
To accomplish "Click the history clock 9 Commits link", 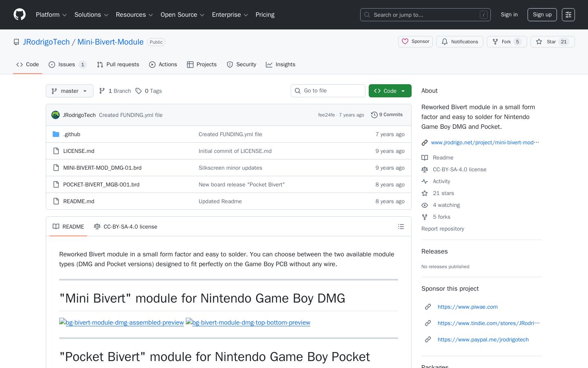I will pos(387,115).
